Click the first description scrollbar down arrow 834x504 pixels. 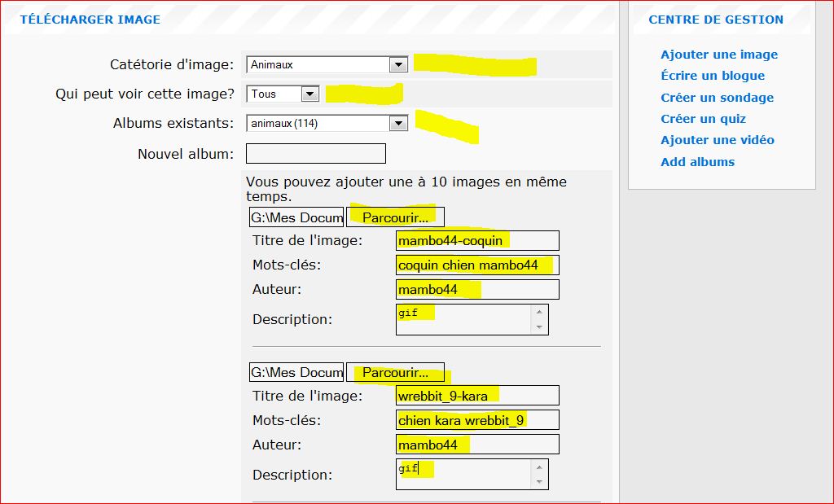point(539,327)
